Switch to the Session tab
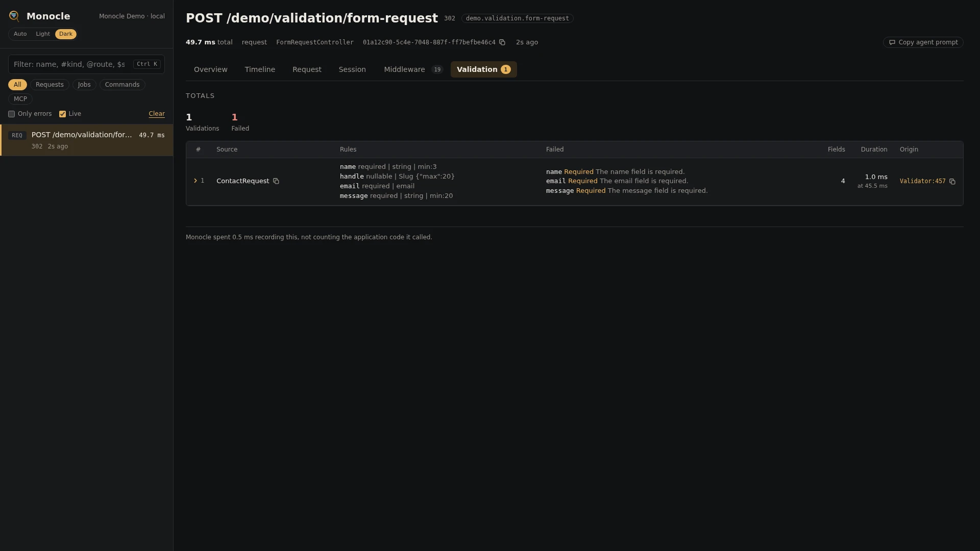980x551 pixels. (x=352, y=69)
